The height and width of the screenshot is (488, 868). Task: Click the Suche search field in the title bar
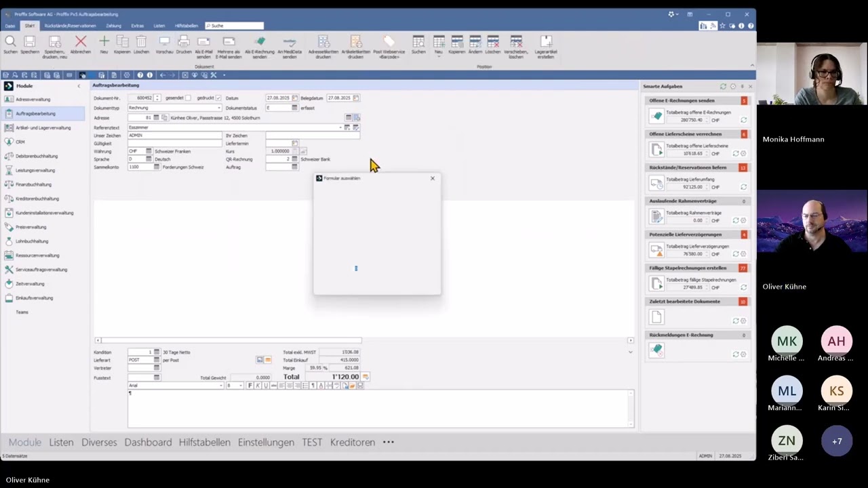point(234,26)
